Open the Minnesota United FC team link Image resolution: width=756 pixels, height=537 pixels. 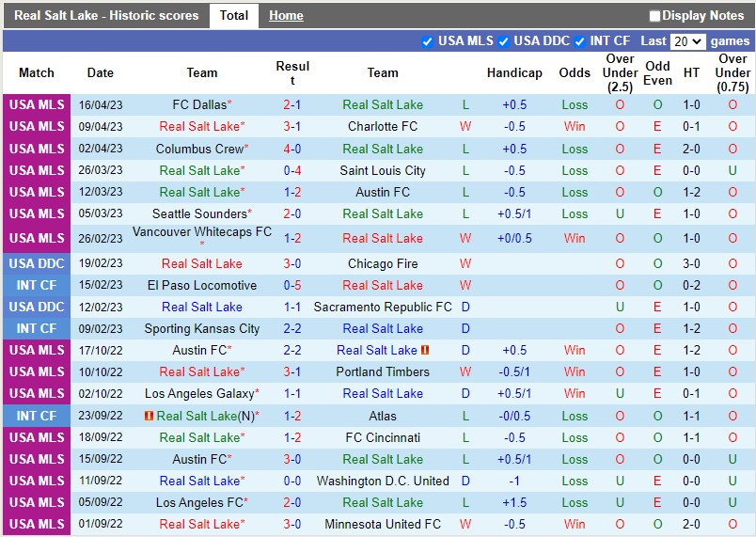coord(383,524)
